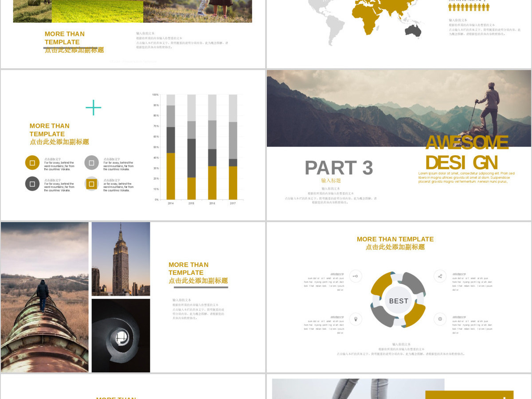532x399 pixels.
Task: Select the gold segment of 2014 bar
Action: tap(171, 176)
